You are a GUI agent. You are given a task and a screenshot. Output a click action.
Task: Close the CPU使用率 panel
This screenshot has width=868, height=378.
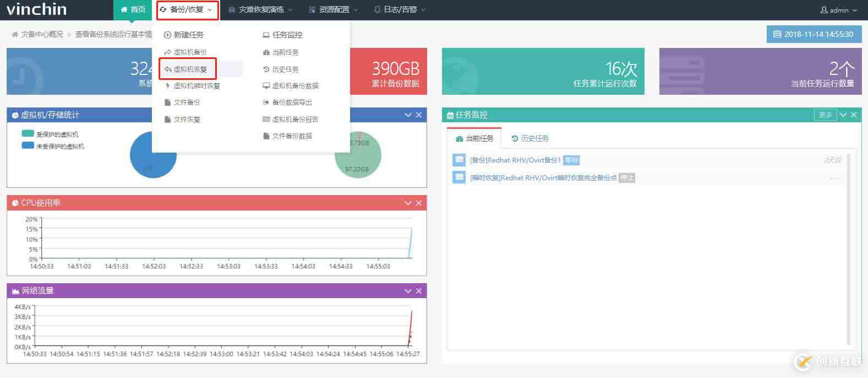tap(419, 203)
